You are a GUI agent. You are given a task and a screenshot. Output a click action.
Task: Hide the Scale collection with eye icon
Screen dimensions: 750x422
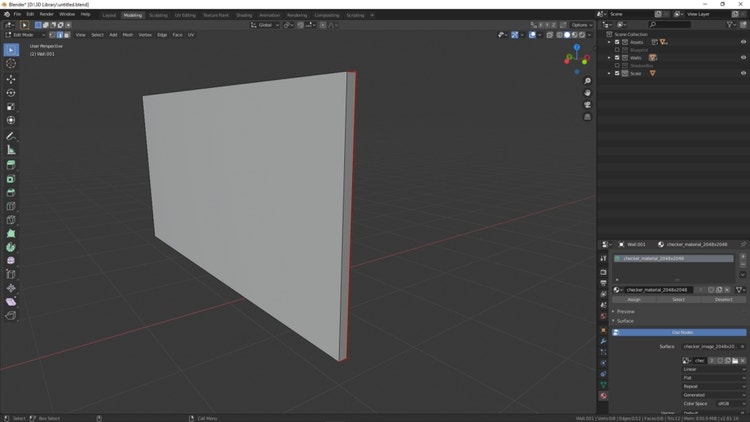(742, 73)
